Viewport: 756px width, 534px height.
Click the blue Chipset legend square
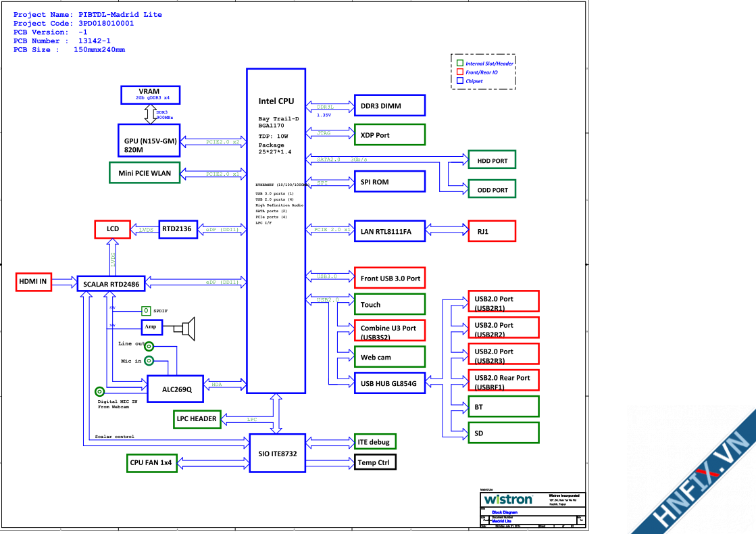click(460, 81)
